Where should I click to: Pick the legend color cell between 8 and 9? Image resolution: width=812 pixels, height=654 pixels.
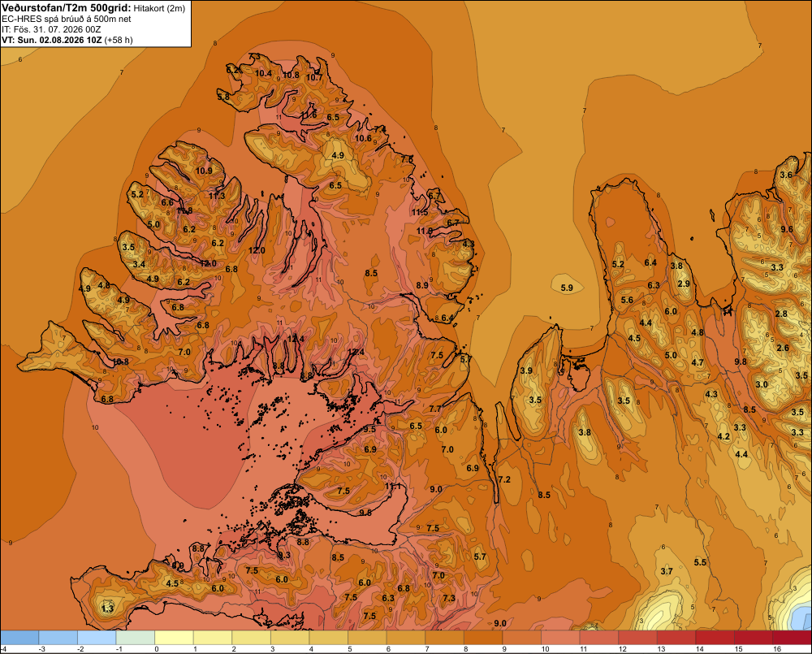coord(483,638)
